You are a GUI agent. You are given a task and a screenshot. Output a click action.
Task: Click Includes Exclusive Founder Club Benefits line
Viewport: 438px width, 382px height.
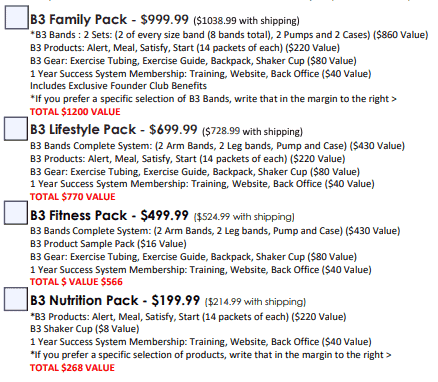[x=118, y=86]
